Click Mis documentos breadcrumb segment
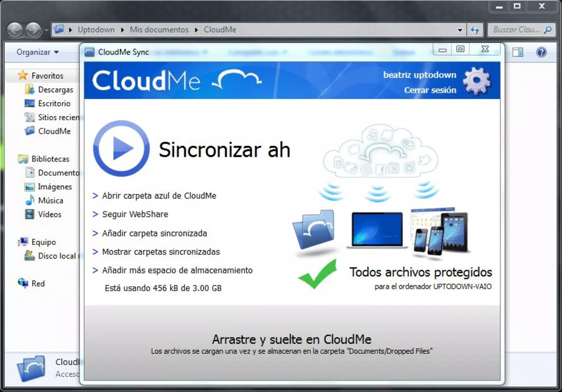The image size is (562, 392). (159, 30)
